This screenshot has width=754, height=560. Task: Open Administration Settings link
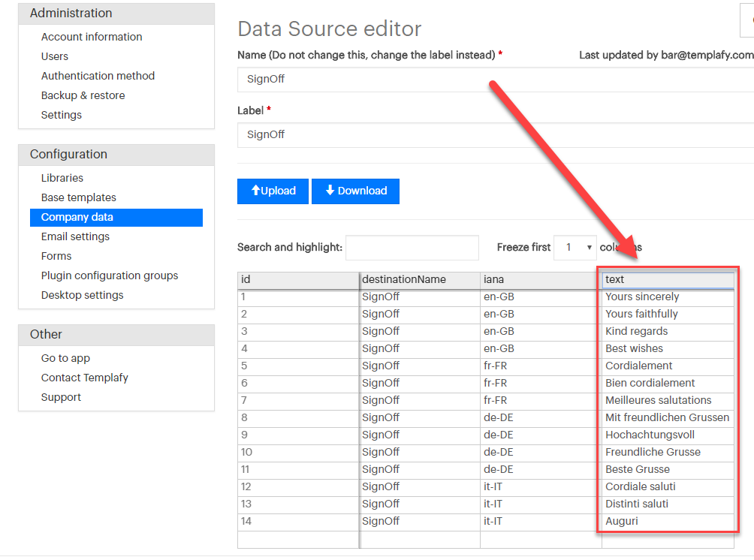pyautogui.click(x=62, y=116)
